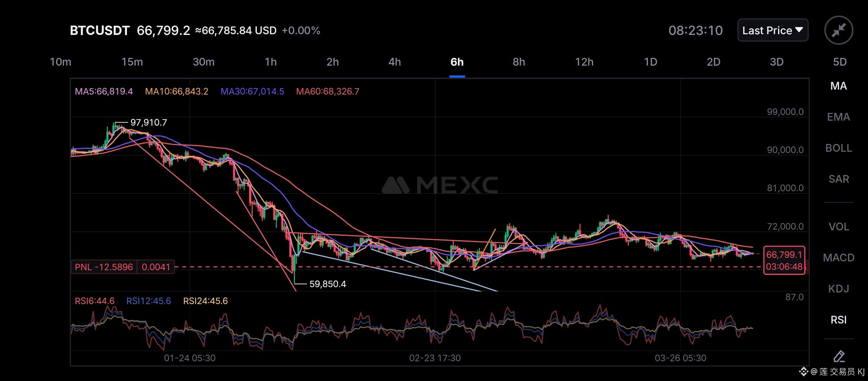868x381 pixels.
Task: Choose the 8h timeframe
Action: tap(519, 62)
